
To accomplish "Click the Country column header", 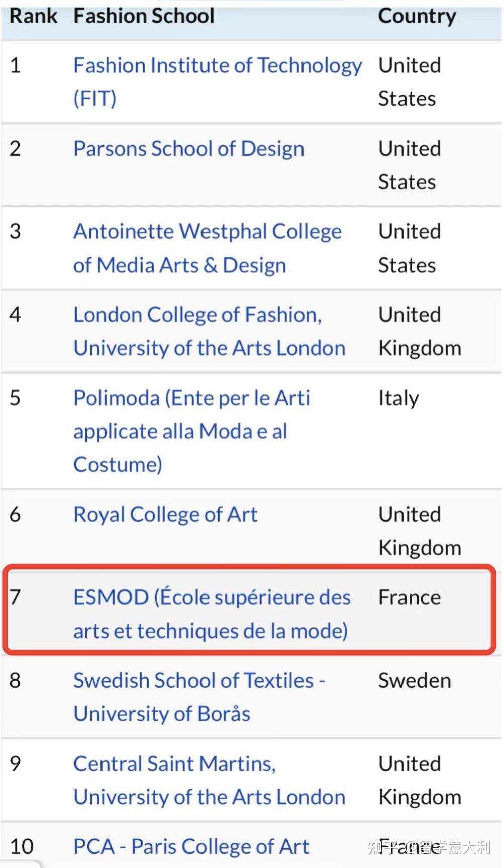I will (x=417, y=16).
